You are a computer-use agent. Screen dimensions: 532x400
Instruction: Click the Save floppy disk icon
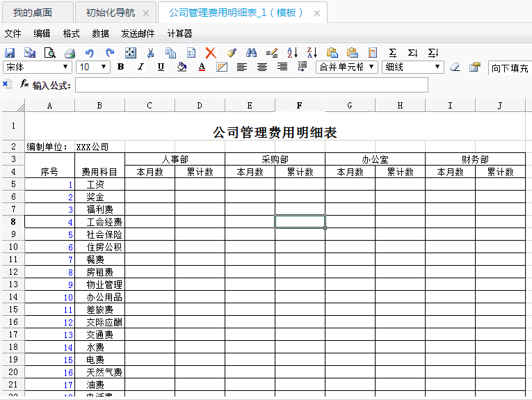click(10, 52)
